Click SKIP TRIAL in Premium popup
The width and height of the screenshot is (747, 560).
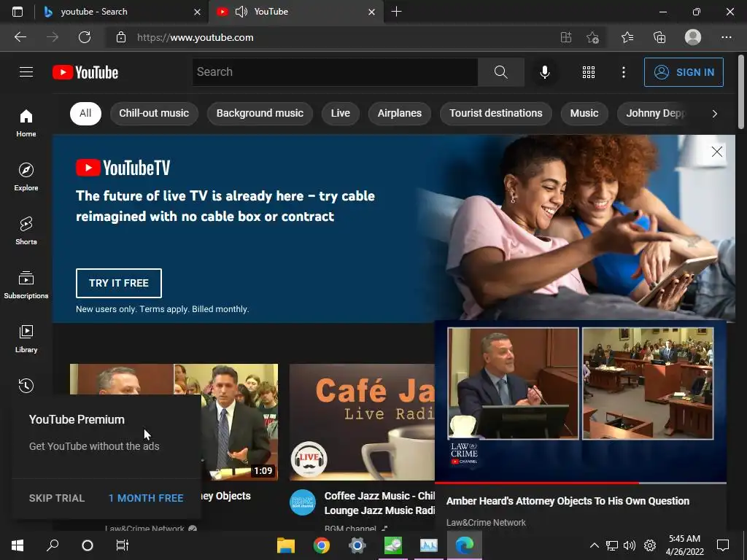57,498
